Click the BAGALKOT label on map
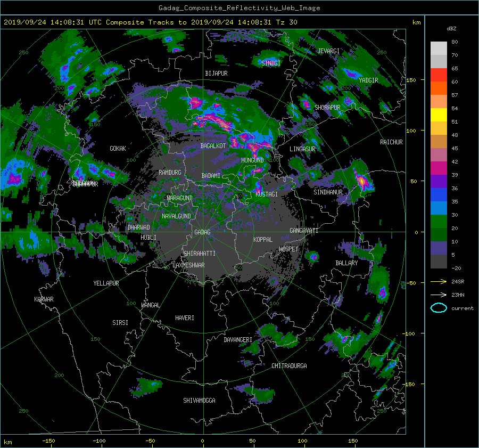479x448 pixels. [x=213, y=146]
